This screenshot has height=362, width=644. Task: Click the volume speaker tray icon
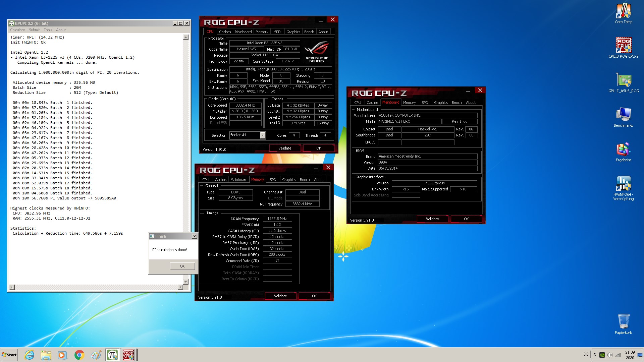point(610,355)
